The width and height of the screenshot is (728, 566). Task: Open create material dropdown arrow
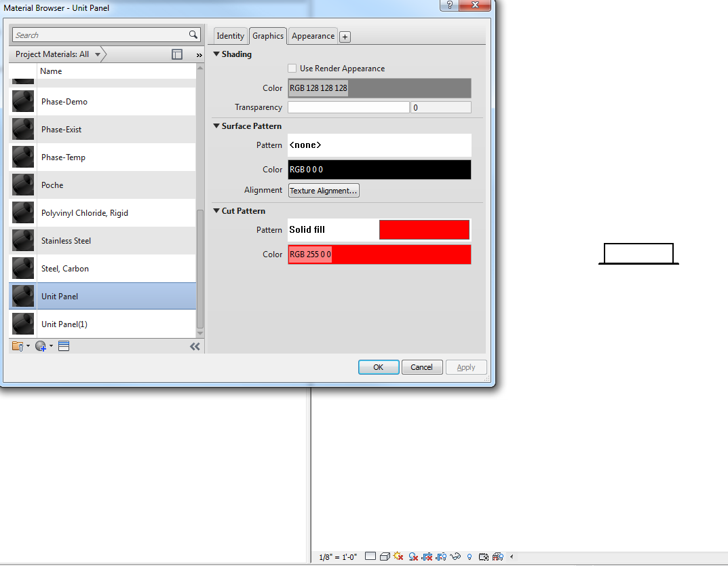(x=51, y=346)
